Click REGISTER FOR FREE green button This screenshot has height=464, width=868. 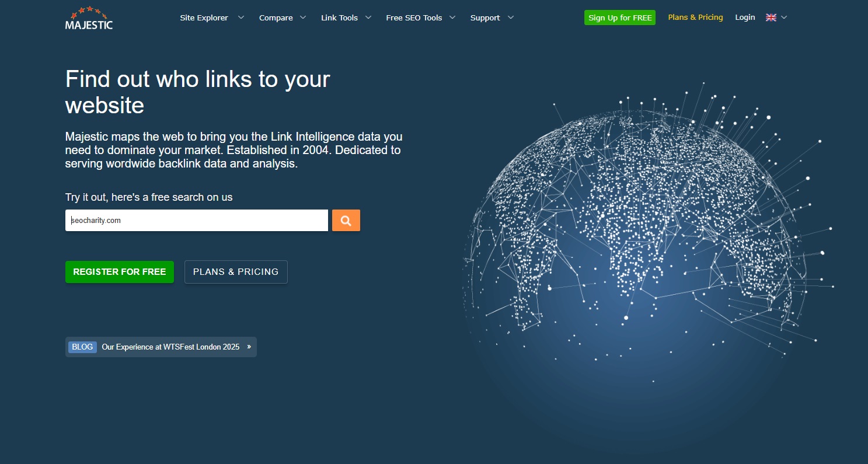click(120, 272)
